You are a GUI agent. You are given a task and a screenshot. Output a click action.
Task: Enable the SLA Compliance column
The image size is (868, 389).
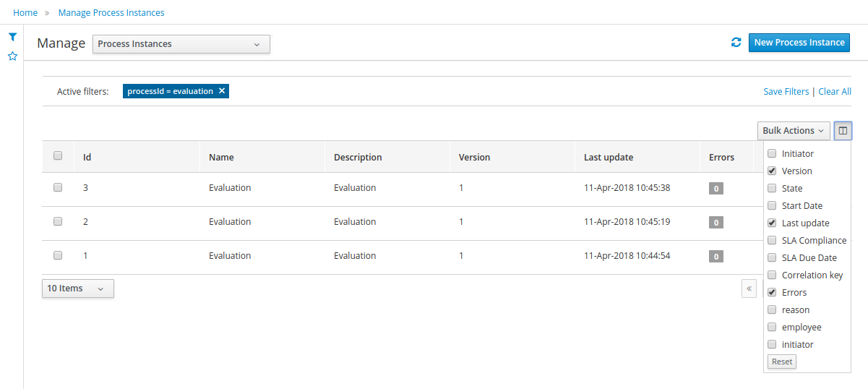click(772, 241)
